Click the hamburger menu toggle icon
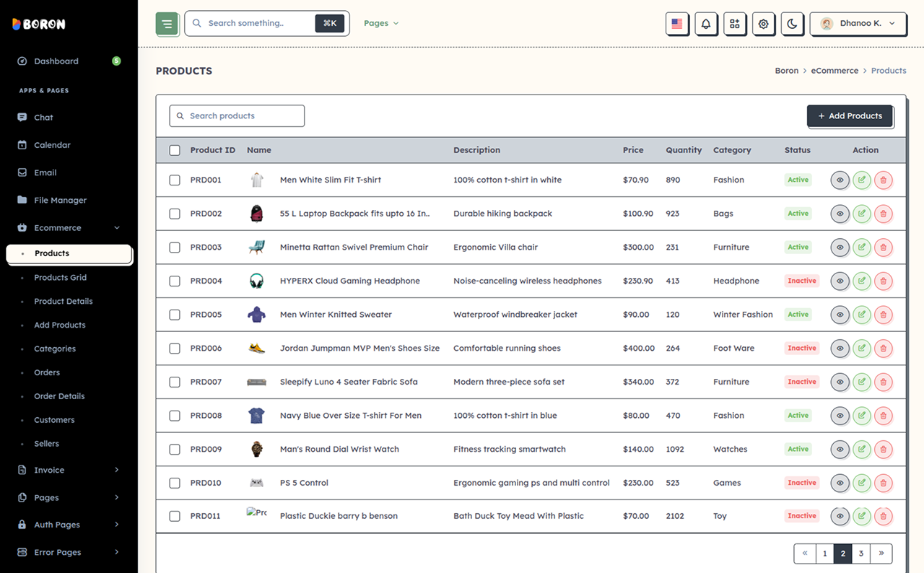This screenshot has width=924, height=573. (x=167, y=24)
